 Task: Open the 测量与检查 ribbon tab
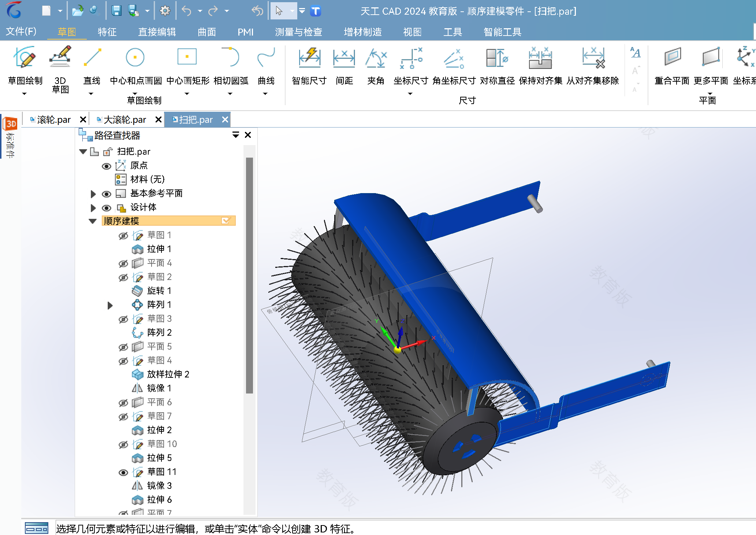[298, 32]
